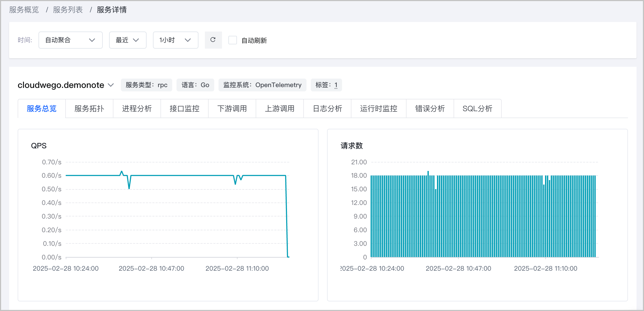Open the 运行时监控 tab
The width and height of the screenshot is (644, 311).
379,108
